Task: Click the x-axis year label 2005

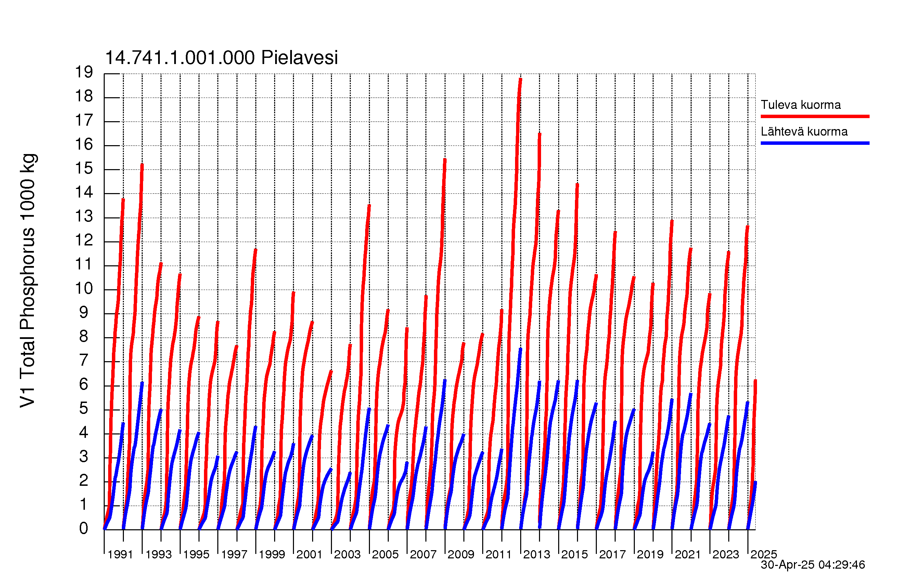Action: 385,554
